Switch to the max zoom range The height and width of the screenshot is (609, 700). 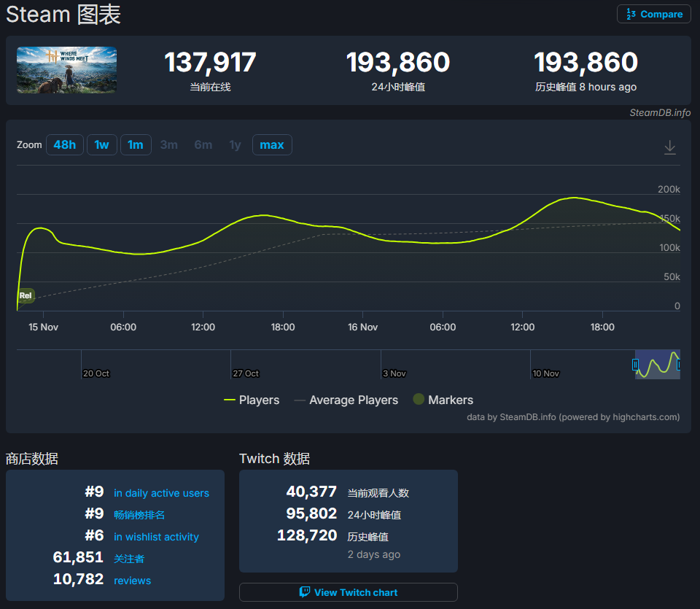coord(272,144)
